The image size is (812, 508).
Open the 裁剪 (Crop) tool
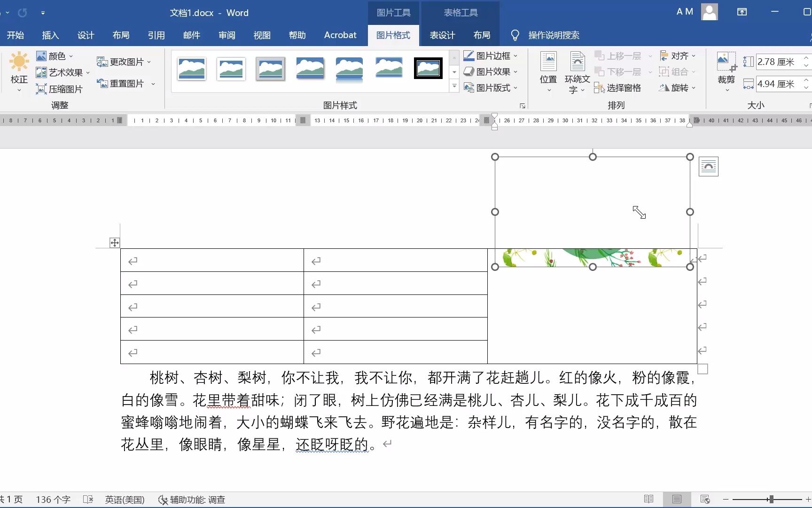coord(726,71)
